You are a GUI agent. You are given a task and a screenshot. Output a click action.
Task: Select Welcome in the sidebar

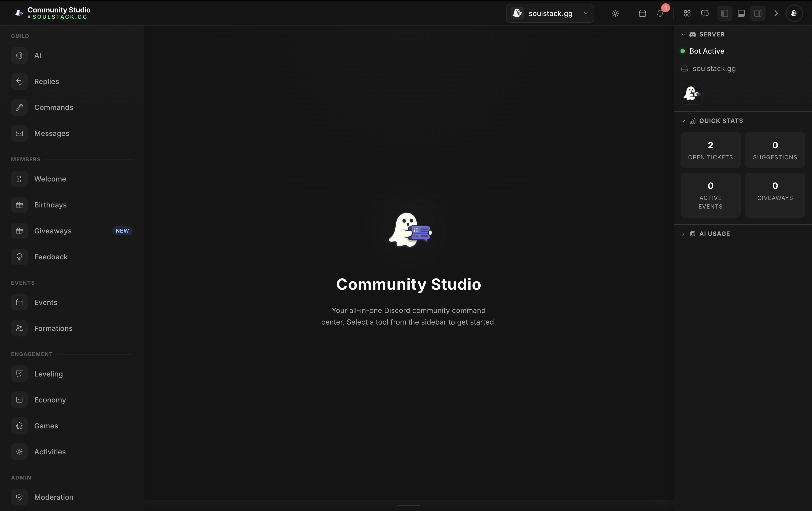tap(72, 179)
